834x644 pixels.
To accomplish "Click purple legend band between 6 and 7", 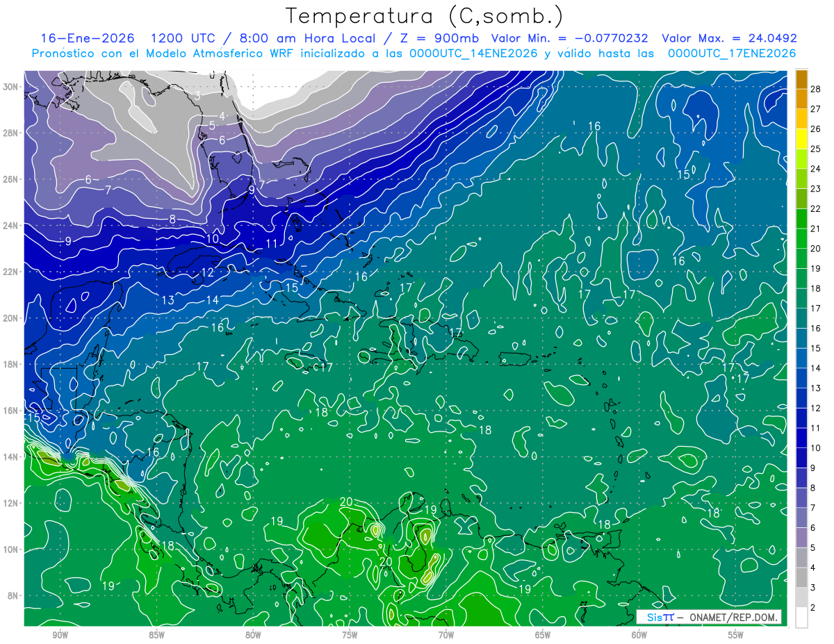I will 801,518.
